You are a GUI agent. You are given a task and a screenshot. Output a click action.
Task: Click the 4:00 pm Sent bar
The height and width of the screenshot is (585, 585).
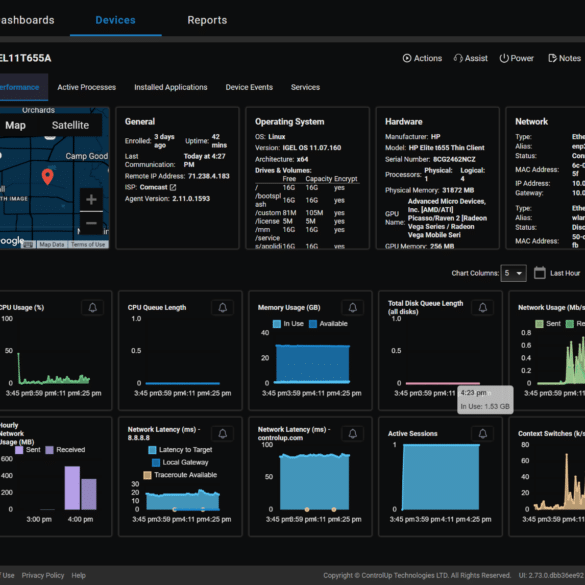(72, 488)
